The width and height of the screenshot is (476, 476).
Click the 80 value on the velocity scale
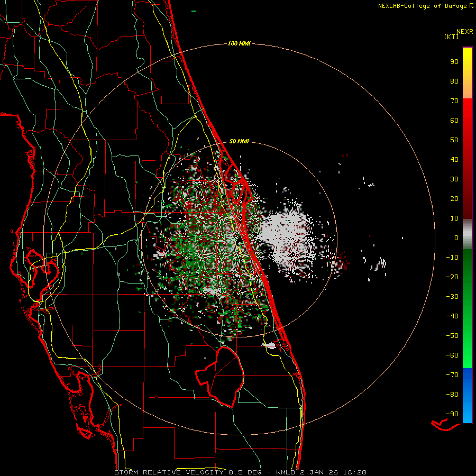click(454, 81)
